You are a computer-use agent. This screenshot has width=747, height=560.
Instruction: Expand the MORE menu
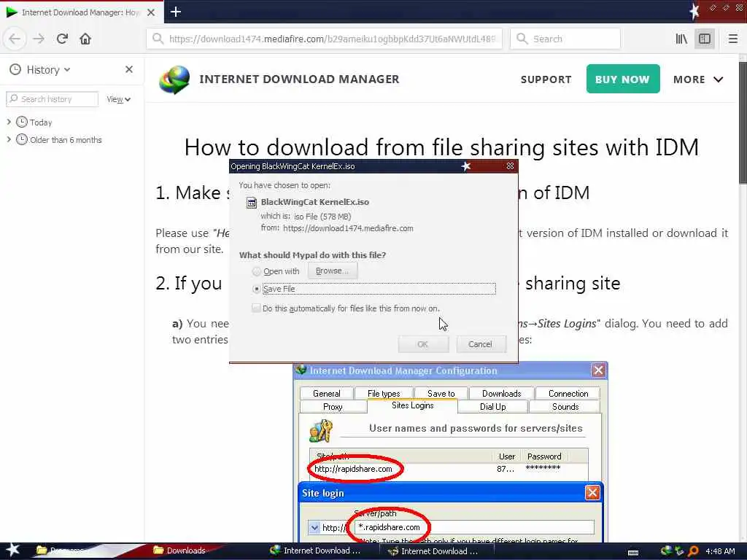pyautogui.click(x=698, y=79)
